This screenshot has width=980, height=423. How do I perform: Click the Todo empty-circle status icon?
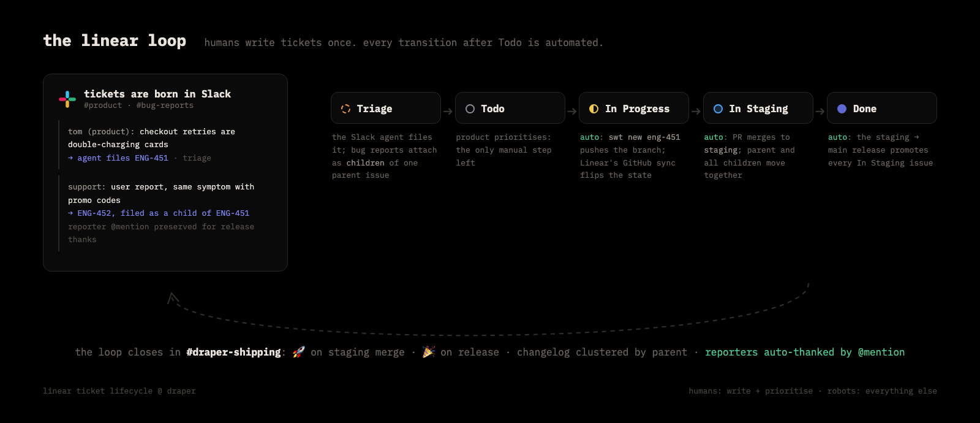point(470,109)
